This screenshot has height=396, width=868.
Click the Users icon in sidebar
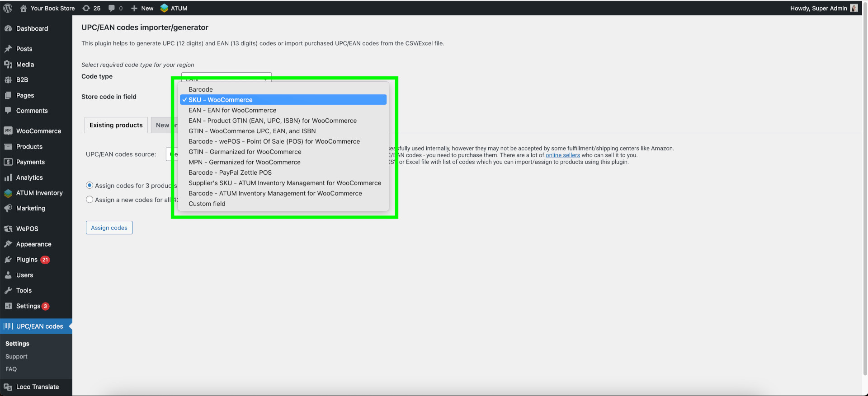pos(8,275)
